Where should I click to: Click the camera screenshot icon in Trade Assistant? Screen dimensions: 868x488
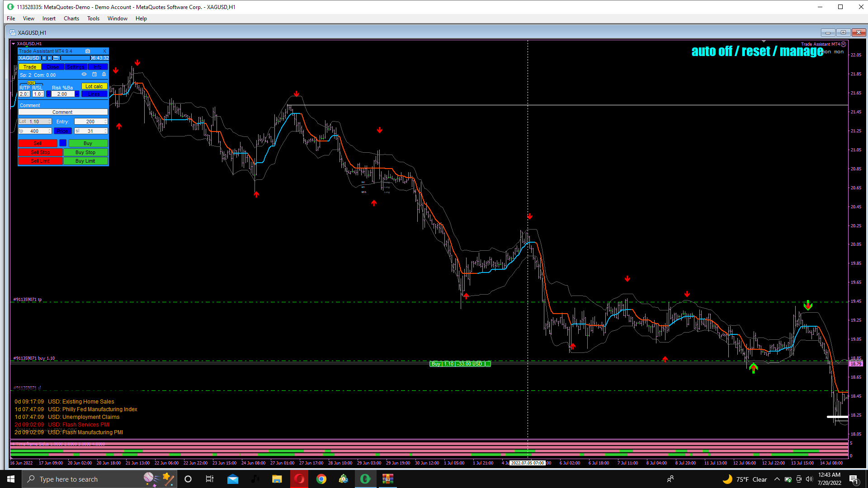(x=88, y=51)
